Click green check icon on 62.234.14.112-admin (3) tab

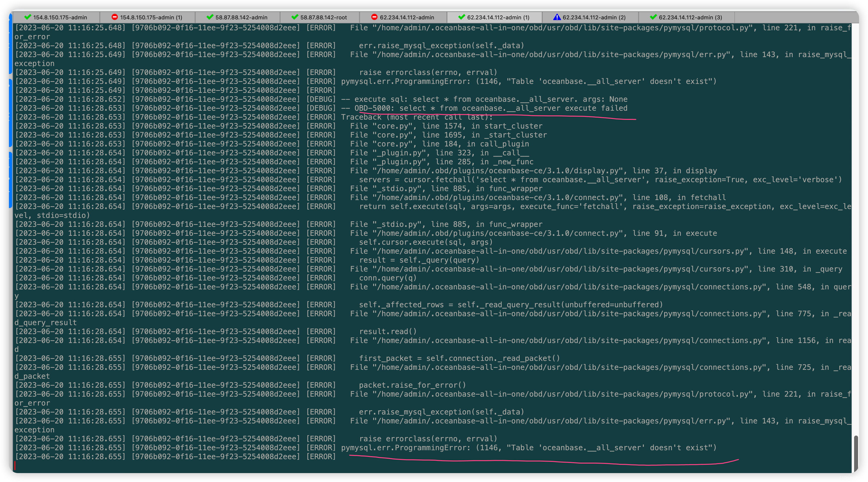653,17
